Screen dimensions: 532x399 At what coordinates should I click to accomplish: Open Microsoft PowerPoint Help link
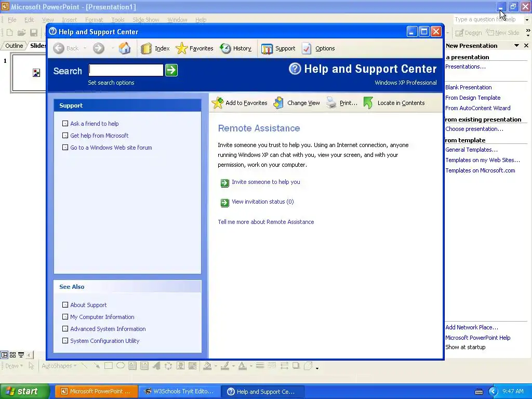click(478, 338)
